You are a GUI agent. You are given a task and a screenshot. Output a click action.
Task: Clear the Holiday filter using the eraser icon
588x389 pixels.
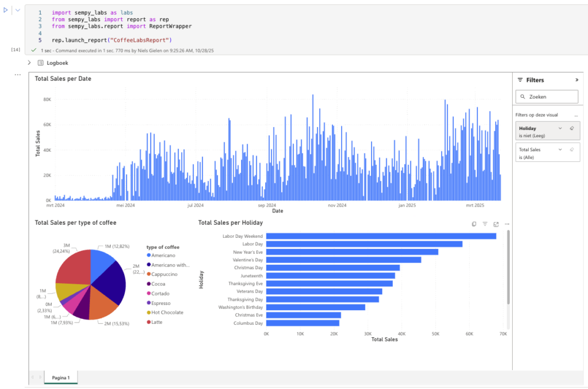(572, 128)
